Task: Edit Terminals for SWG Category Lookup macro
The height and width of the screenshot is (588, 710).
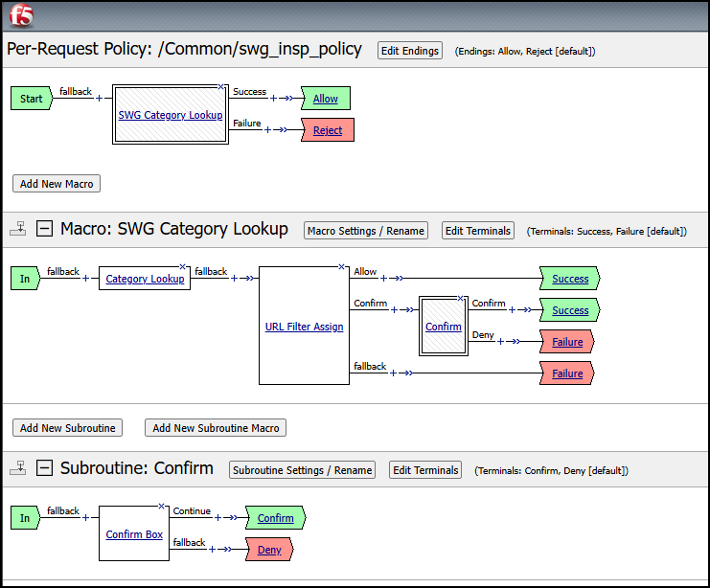Action: click(478, 231)
